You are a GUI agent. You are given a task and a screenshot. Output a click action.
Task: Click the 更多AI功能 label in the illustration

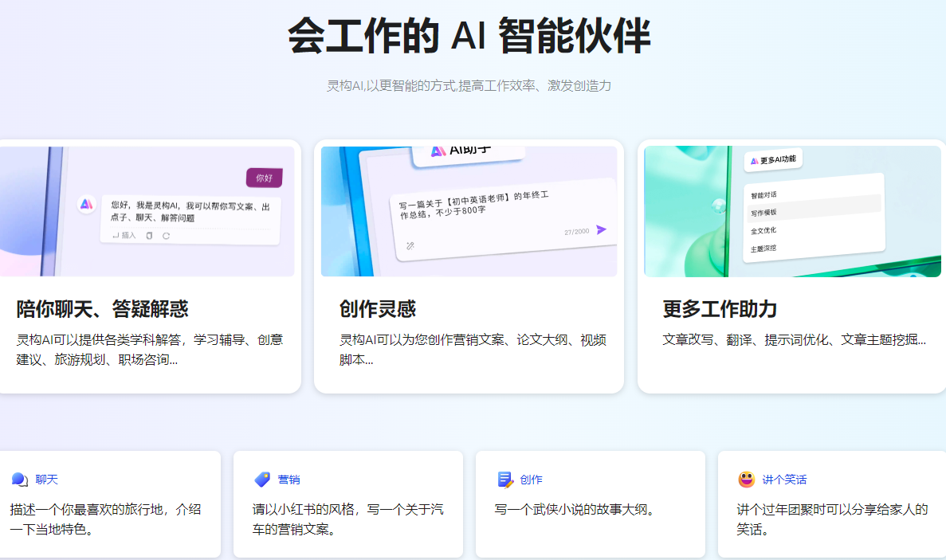773,160
